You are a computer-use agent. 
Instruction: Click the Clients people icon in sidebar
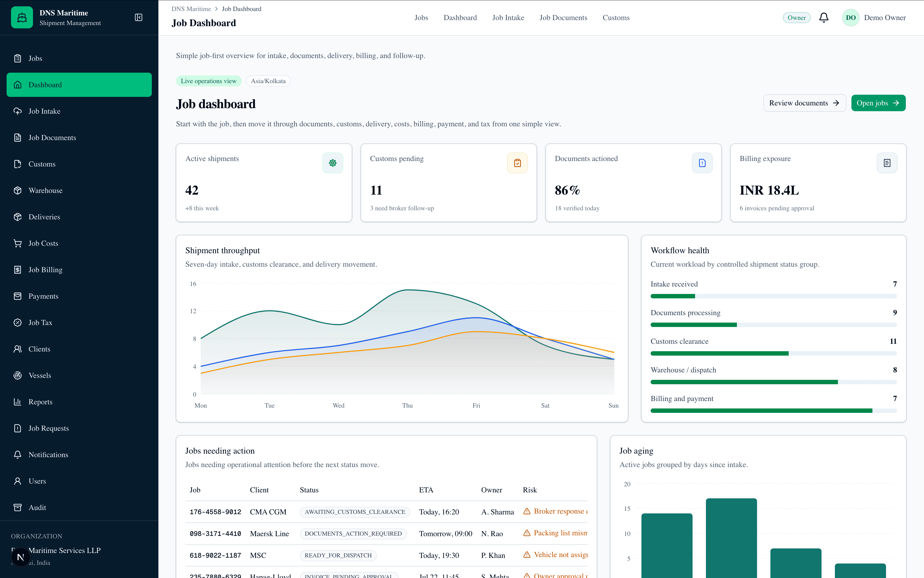click(x=18, y=349)
